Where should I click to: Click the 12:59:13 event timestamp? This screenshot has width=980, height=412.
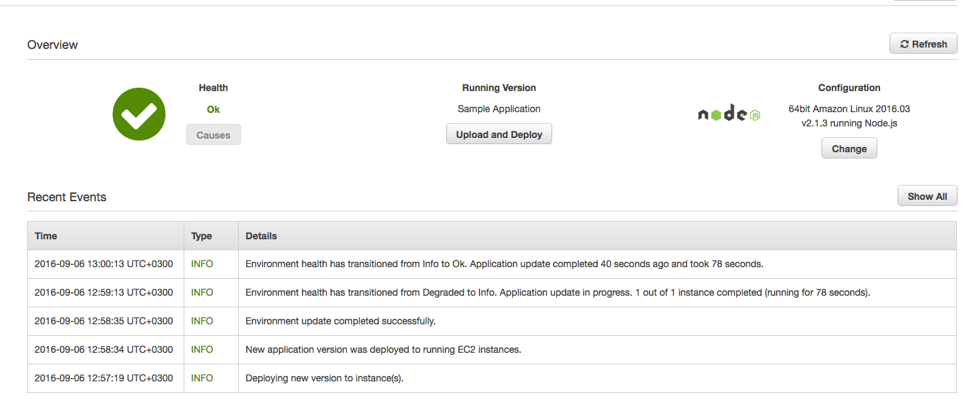tap(103, 292)
